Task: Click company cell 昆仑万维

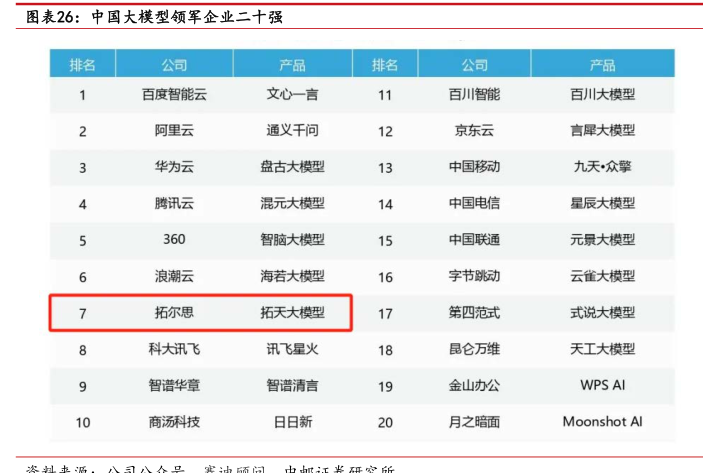Action: 474,349
